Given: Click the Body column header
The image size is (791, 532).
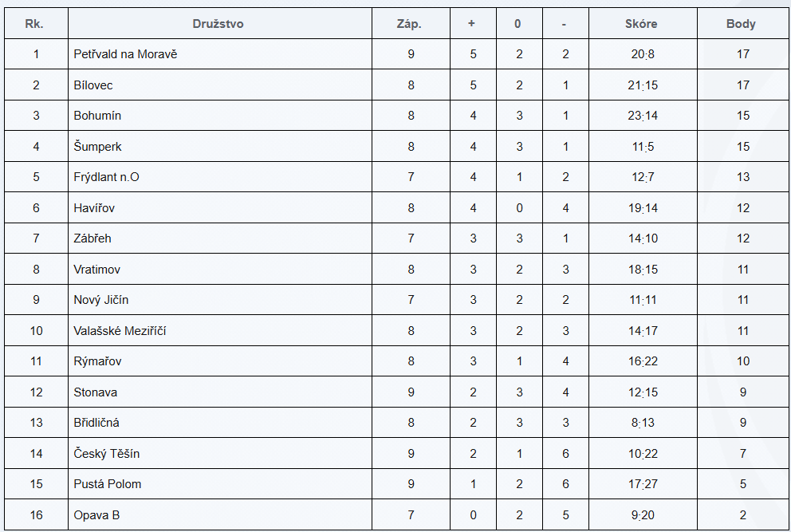Looking at the screenshot, I should point(741,24).
